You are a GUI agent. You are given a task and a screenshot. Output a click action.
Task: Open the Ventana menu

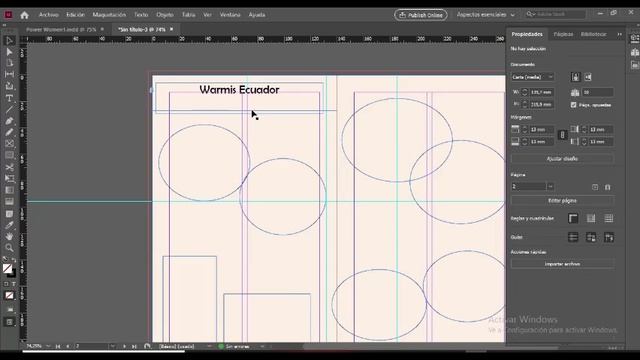230,15
